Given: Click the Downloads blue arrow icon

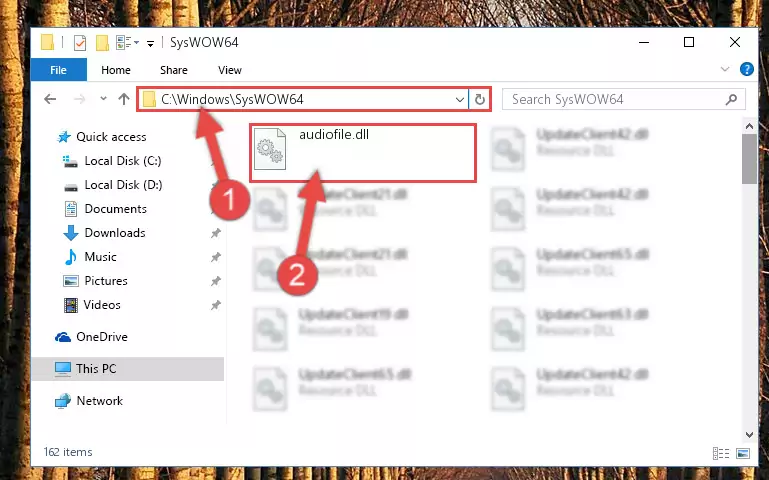Looking at the screenshot, I should [x=71, y=233].
